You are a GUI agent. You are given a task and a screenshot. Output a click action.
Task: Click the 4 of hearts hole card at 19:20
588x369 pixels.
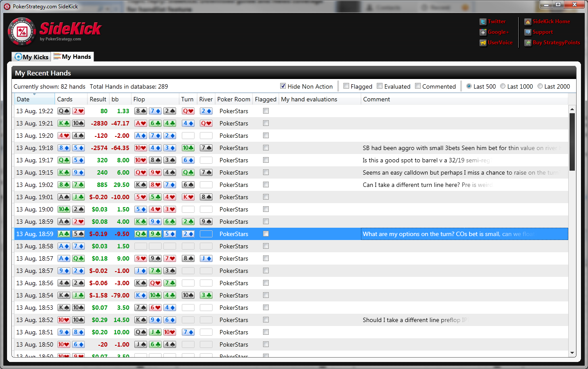pos(64,136)
